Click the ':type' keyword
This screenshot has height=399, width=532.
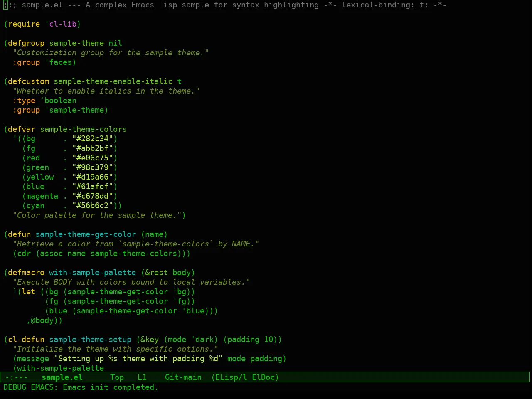coord(24,101)
